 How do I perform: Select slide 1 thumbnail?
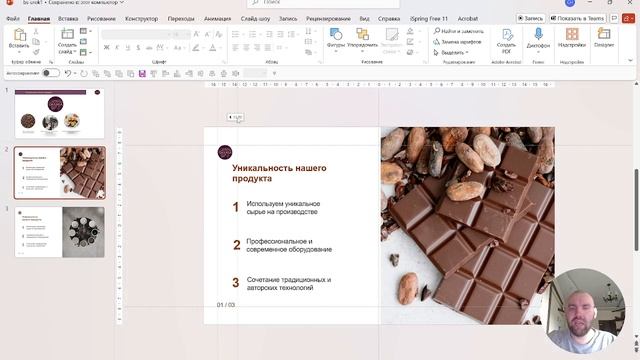point(60,114)
